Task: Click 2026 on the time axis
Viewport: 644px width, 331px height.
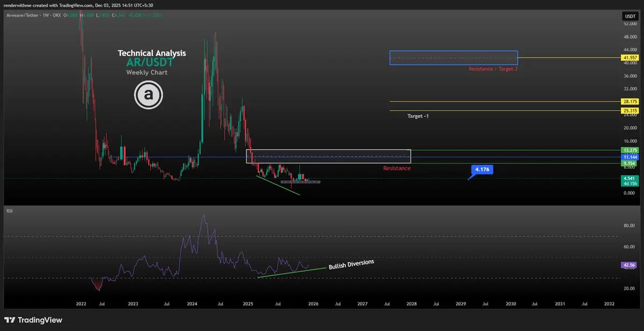Action: pyautogui.click(x=313, y=304)
